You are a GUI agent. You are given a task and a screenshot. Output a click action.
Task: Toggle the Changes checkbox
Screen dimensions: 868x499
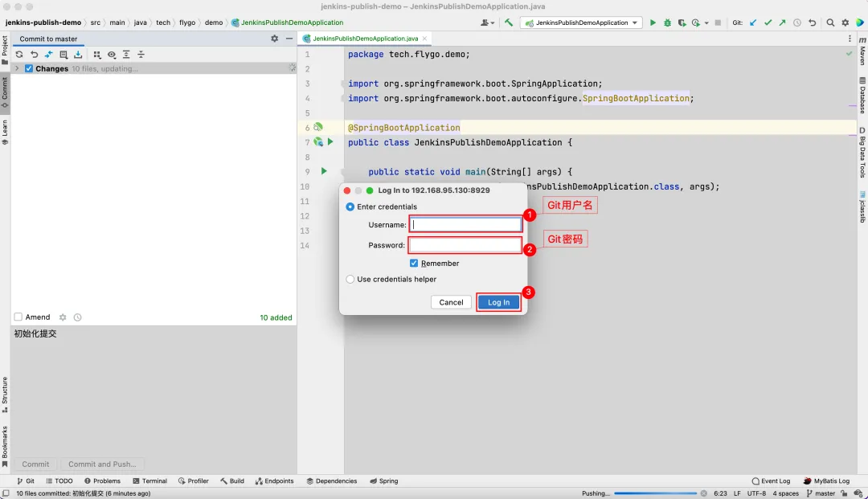click(x=29, y=68)
